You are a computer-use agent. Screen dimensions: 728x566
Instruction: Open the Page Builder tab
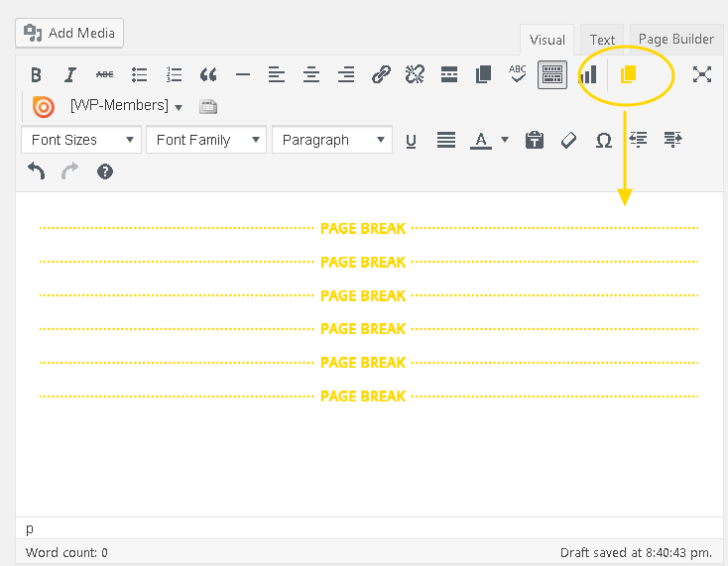tap(675, 40)
